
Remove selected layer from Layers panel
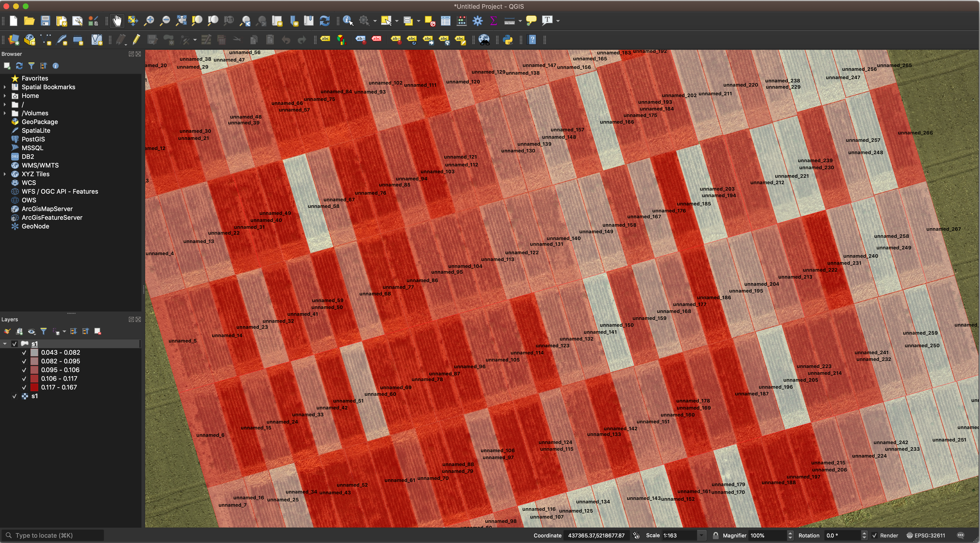tap(98, 331)
